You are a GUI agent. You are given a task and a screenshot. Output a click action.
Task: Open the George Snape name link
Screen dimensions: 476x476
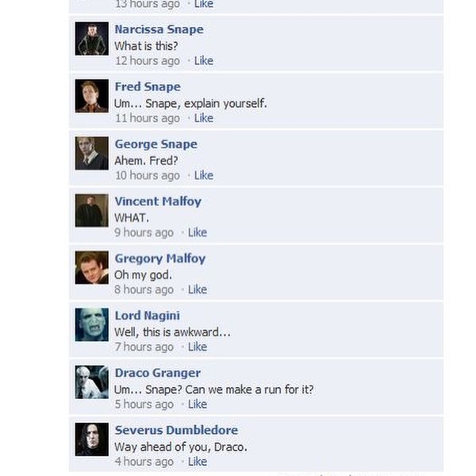(156, 144)
